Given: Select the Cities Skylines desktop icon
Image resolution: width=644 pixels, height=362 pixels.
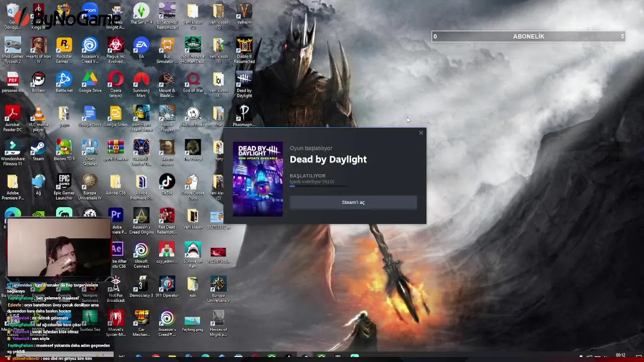Looking at the screenshot, I should (x=90, y=153).
